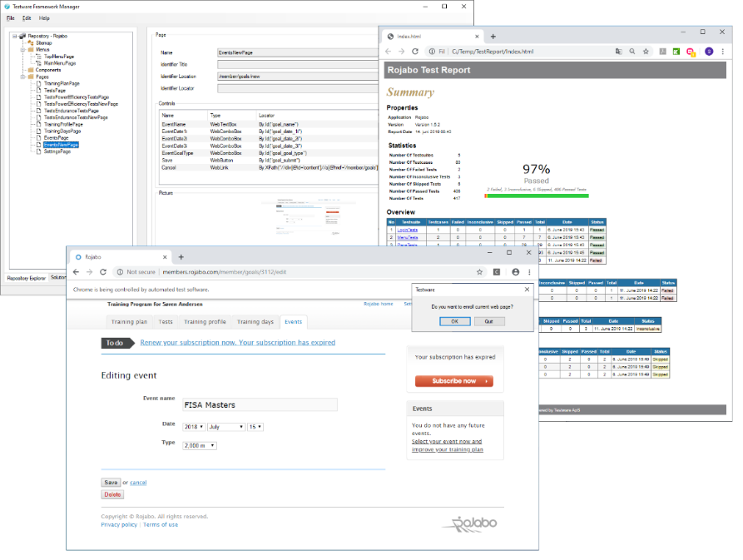The height and width of the screenshot is (560, 743).
Task: Click the gray PDF extension icon in Test Report toolbar
Action: click(663, 51)
